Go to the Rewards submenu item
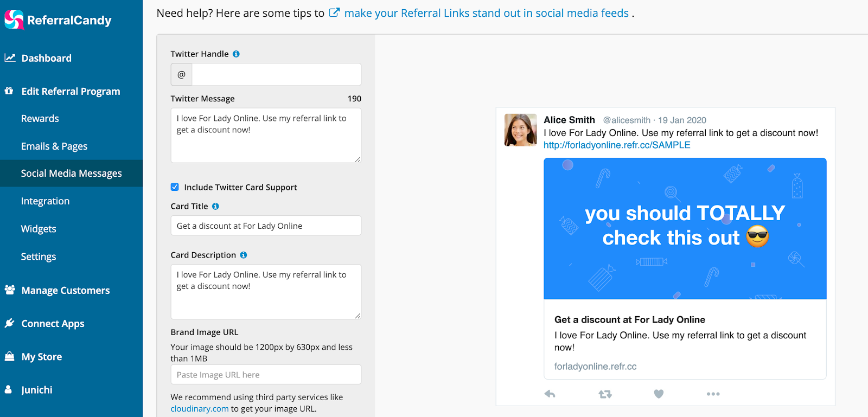Image resolution: width=868 pixels, height=417 pixels. click(40, 119)
